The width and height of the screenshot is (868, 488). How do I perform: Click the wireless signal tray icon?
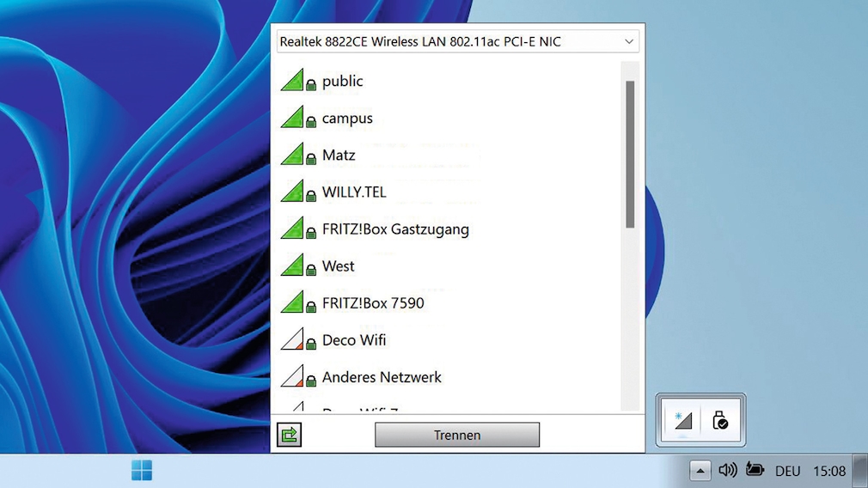point(682,420)
